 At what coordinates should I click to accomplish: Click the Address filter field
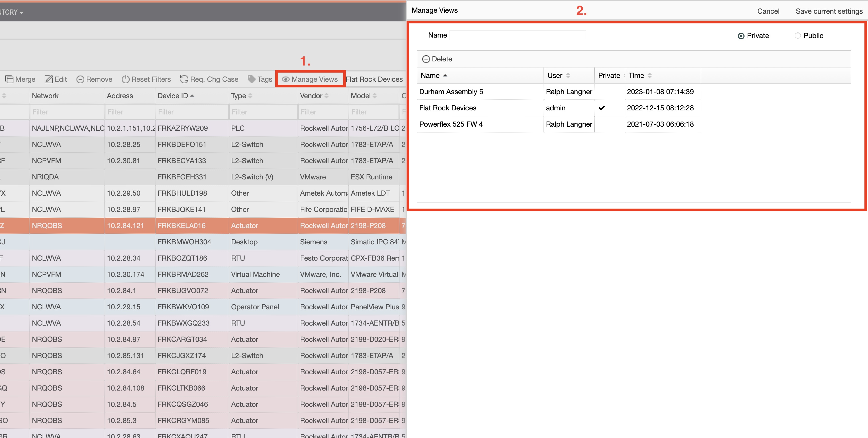(x=130, y=112)
